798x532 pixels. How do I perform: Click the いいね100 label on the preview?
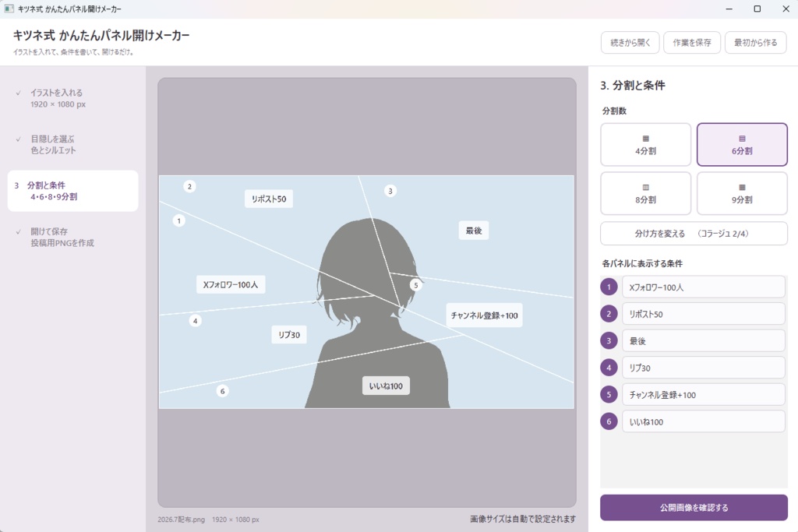coord(386,386)
